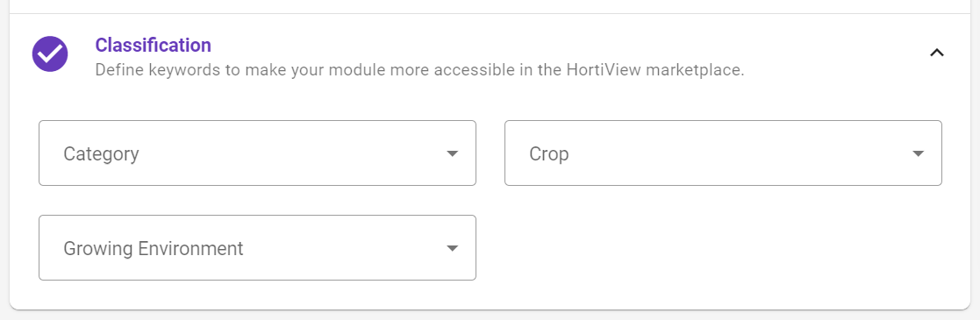Image resolution: width=980 pixels, height=320 pixels.
Task: Collapse the Classification section with the chevron
Action: click(x=936, y=53)
